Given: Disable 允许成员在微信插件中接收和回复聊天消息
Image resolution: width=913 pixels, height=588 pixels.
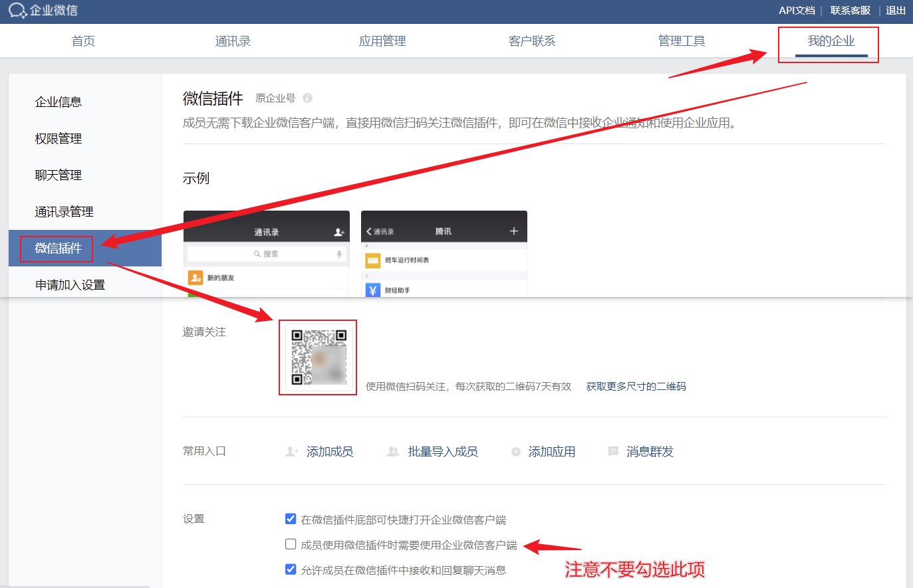Looking at the screenshot, I should 291,569.
